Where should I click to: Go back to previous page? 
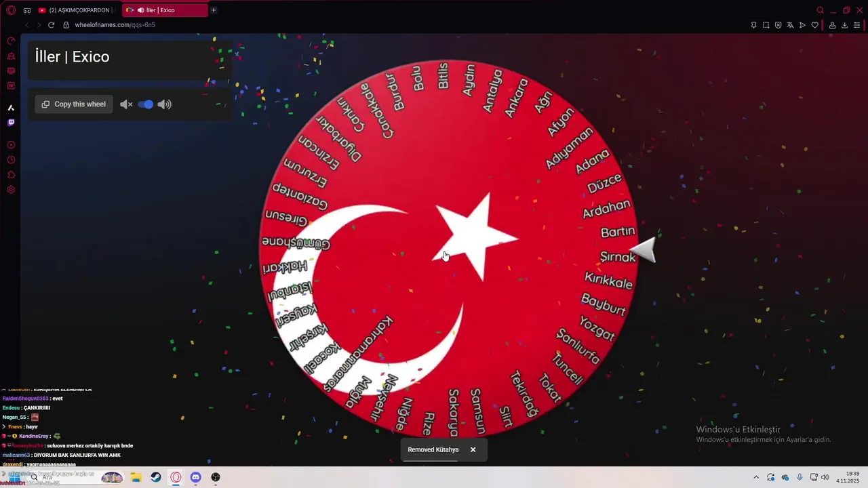point(27,25)
